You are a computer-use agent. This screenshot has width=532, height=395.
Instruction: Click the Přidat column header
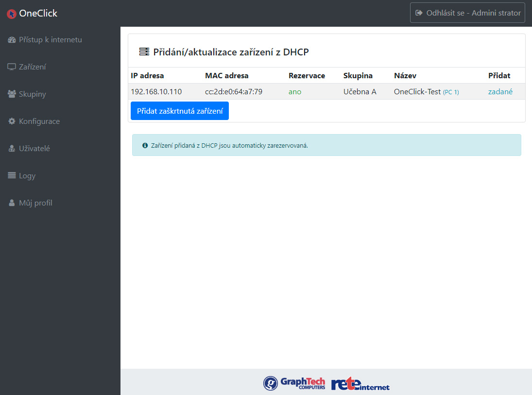[x=499, y=76]
